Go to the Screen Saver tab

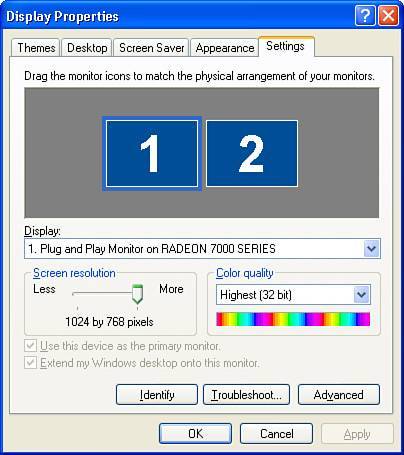(152, 48)
